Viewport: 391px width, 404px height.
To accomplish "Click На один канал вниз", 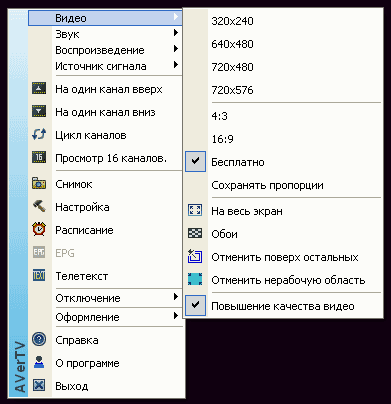I will pyautogui.click(x=105, y=112).
